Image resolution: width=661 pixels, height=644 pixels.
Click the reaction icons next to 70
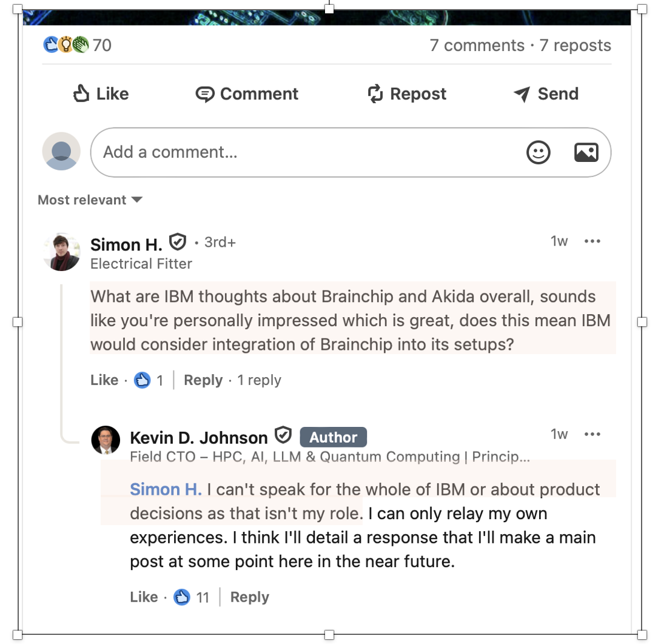point(66,45)
